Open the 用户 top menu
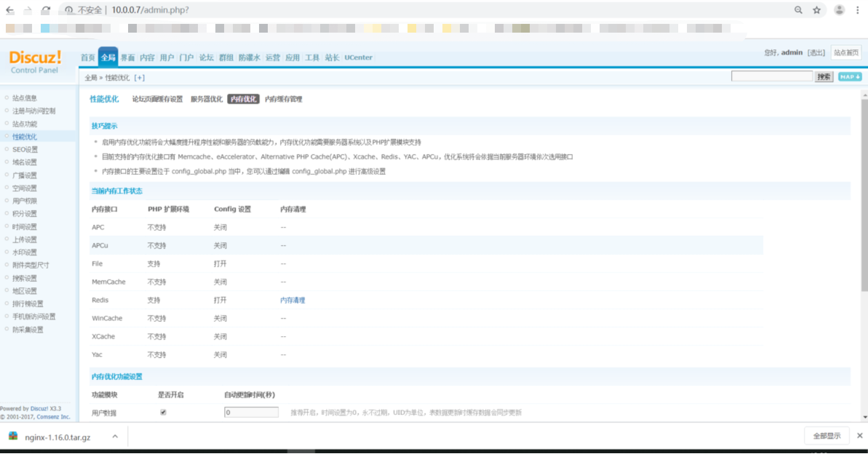 click(x=167, y=58)
